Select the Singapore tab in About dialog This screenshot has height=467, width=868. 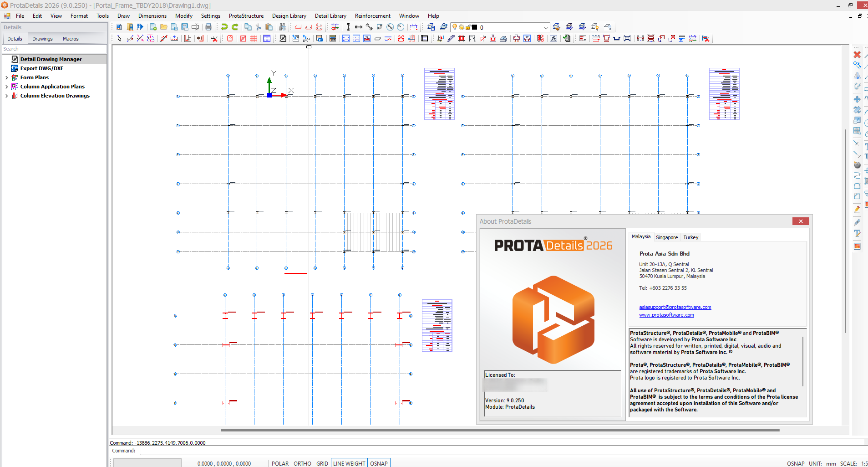(667, 237)
